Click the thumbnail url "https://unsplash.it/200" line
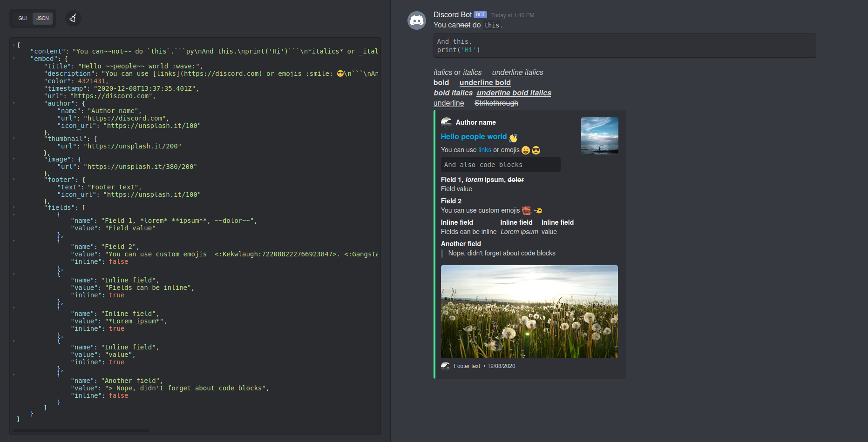The height and width of the screenshot is (442, 868). pos(119,146)
